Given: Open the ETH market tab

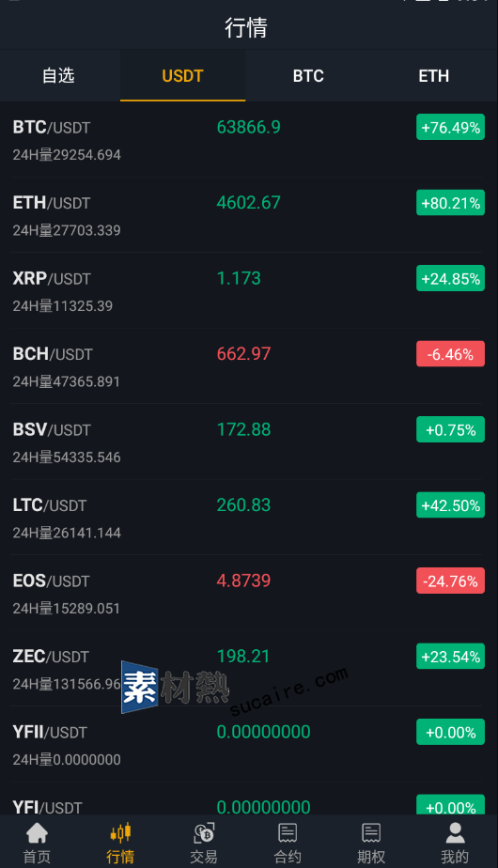Looking at the screenshot, I should [x=434, y=75].
